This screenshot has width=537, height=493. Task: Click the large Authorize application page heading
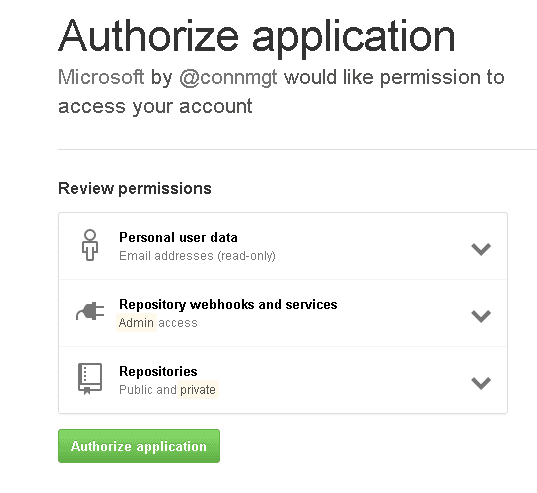pyautogui.click(x=257, y=37)
